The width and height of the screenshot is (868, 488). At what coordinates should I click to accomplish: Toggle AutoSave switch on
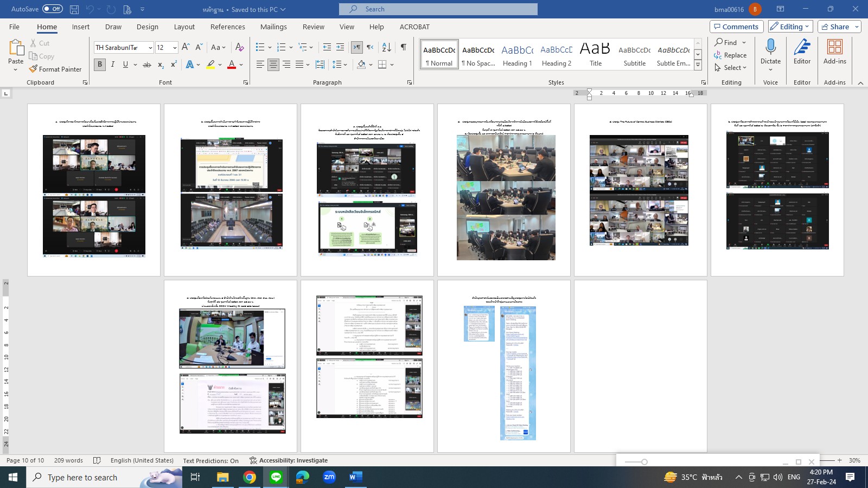pos(53,9)
